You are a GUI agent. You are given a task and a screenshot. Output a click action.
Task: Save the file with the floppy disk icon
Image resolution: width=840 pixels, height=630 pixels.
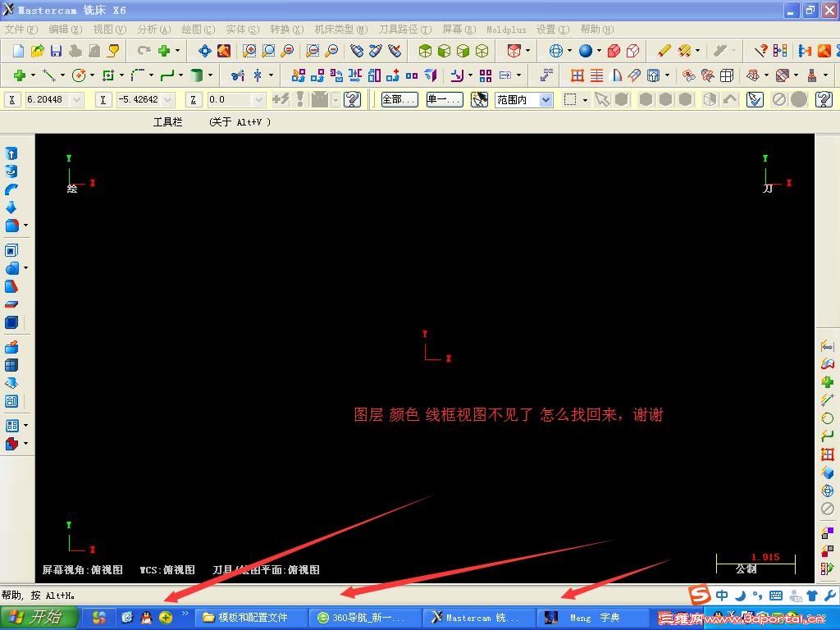57,51
